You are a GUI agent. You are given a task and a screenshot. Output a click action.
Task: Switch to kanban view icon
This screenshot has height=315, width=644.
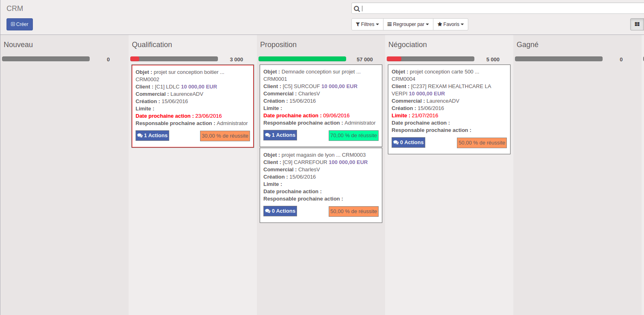(637, 24)
